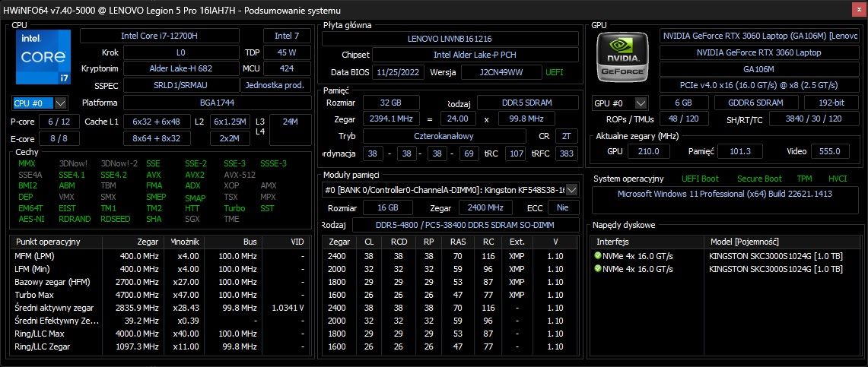Click the AES-NI feature label

[31, 219]
